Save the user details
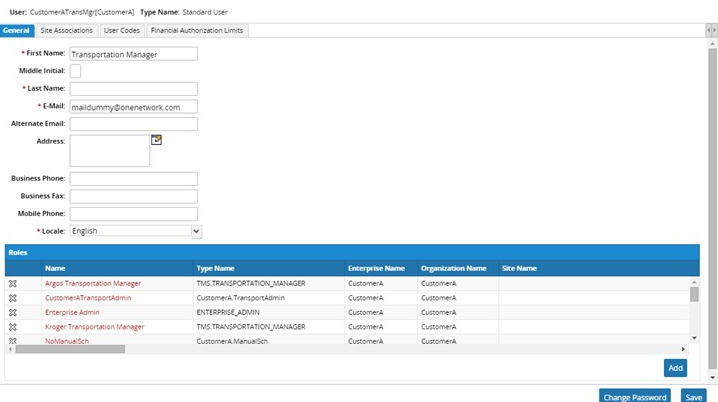718x402 pixels. click(693, 396)
